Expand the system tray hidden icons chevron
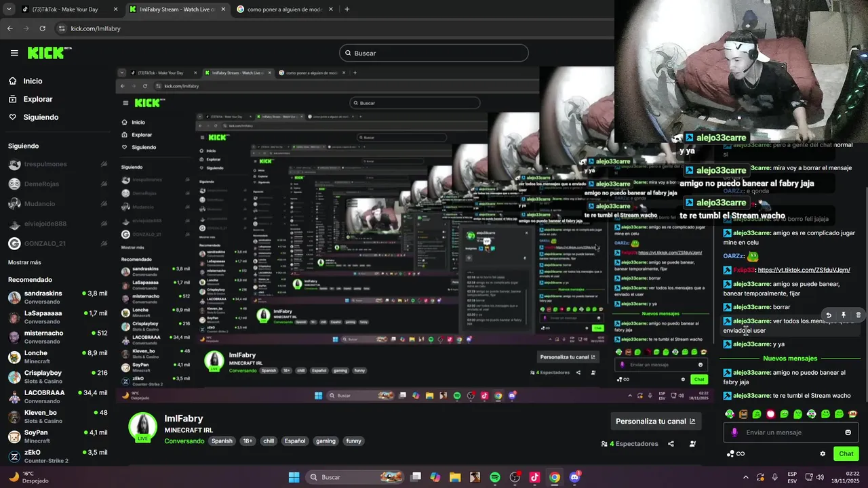 (746, 477)
